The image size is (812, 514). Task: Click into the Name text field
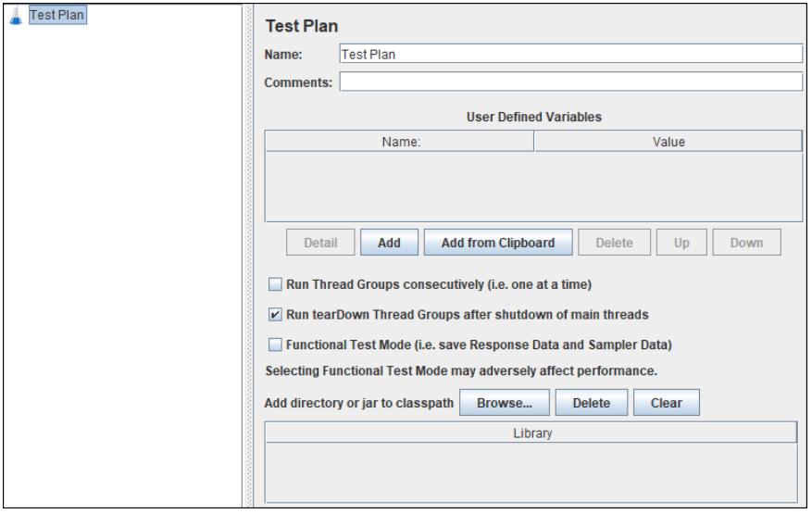570,54
